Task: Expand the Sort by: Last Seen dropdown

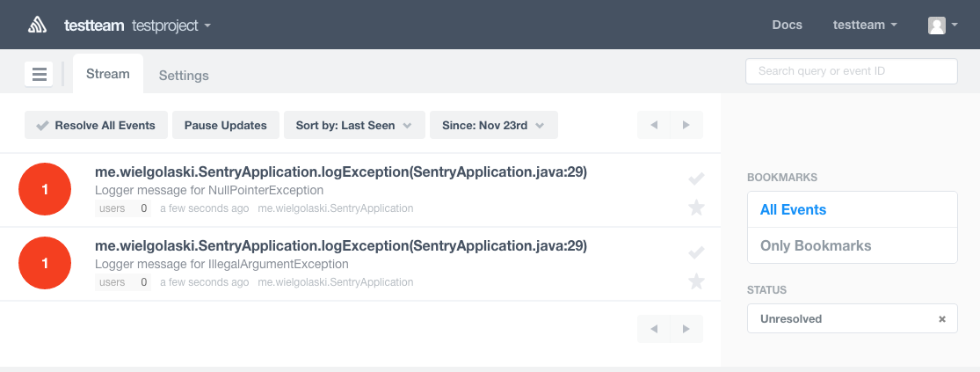Action: [354, 125]
